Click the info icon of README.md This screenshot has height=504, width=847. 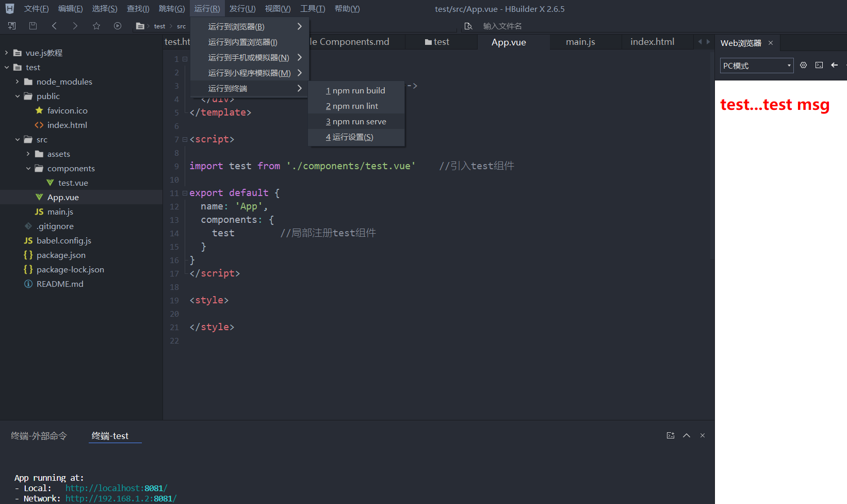point(28,284)
